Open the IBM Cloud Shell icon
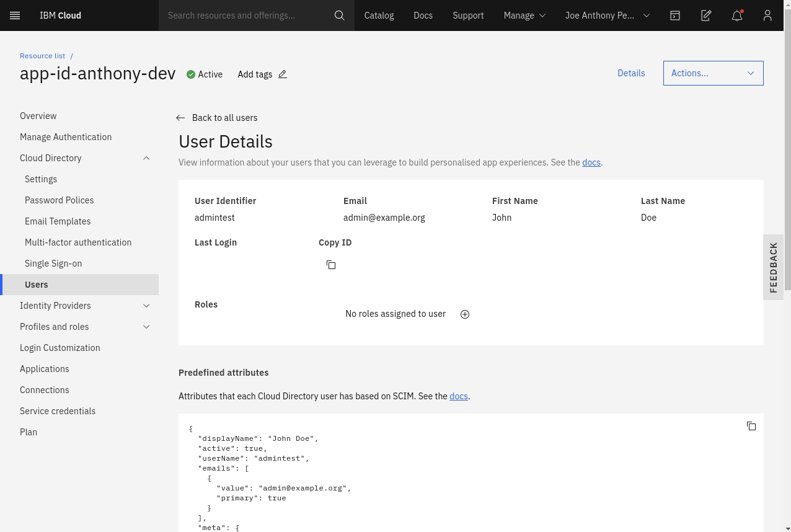 pyautogui.click(x=675, y=16)
